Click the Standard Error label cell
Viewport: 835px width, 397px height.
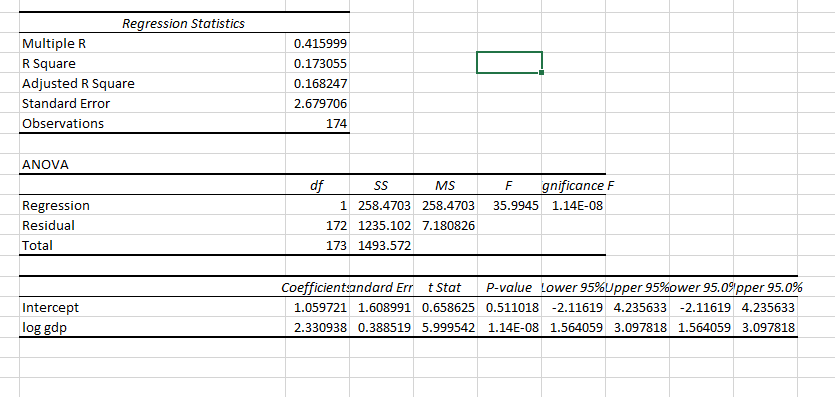[152, 103]
